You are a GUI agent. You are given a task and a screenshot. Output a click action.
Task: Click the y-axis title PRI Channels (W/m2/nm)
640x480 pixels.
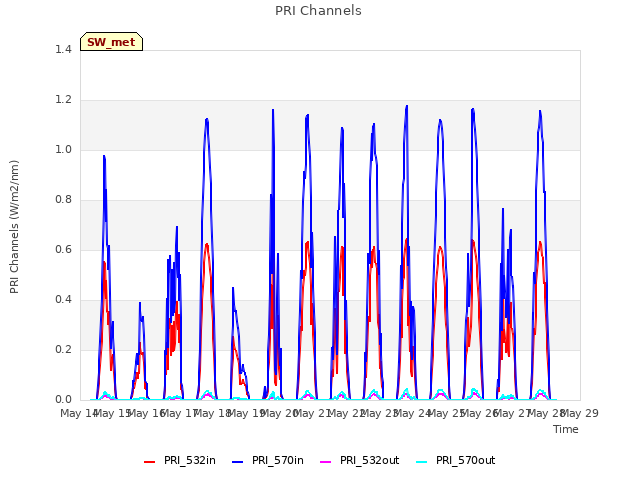(14, 227)
